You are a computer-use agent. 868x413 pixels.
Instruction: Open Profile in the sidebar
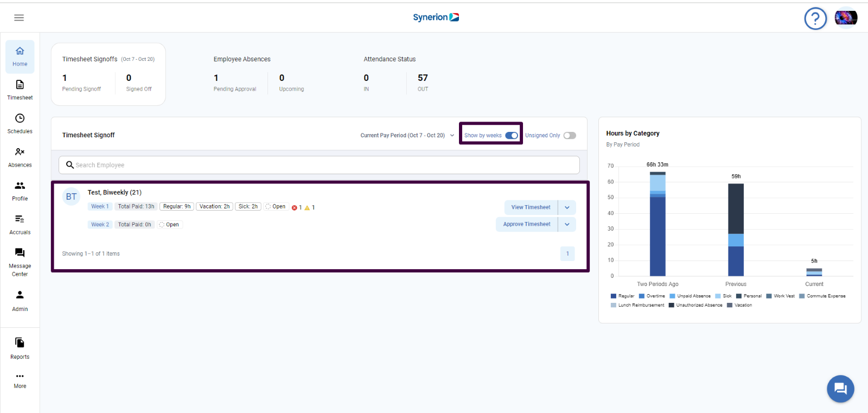pos(20,191)
